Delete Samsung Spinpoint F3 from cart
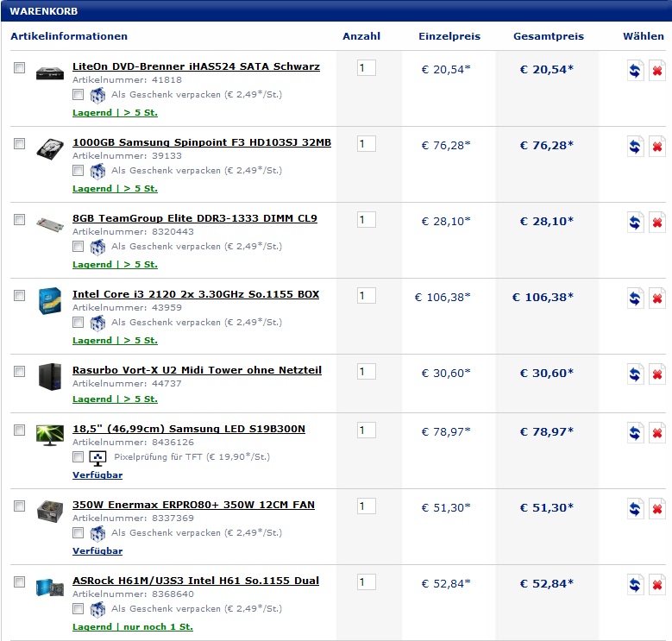672x641 pixels. click(657, 147)
